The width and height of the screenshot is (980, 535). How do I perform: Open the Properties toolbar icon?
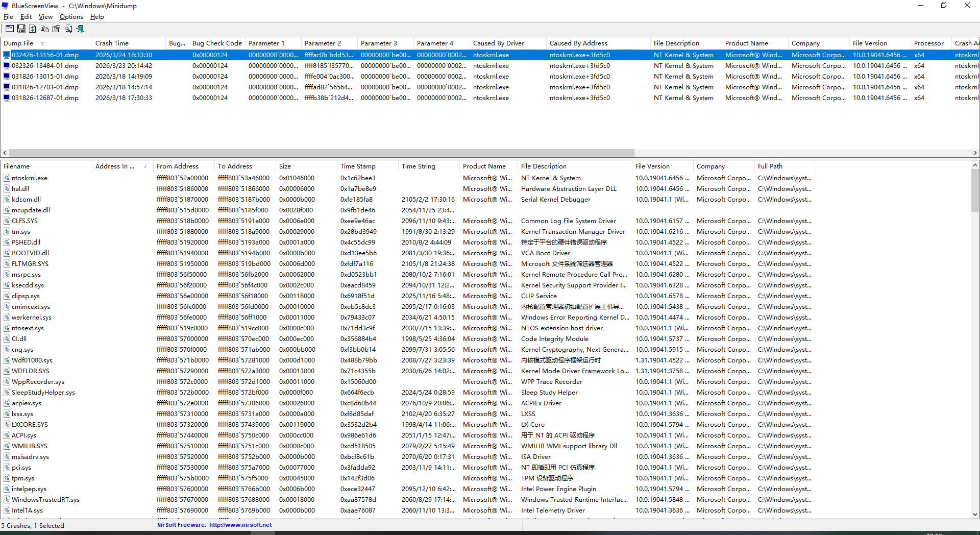(56, 29)
